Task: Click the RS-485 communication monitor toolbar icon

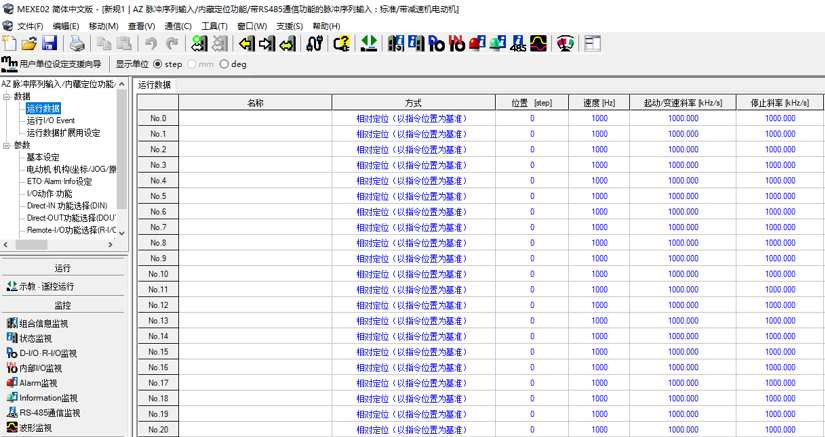Action: point(518,44)
